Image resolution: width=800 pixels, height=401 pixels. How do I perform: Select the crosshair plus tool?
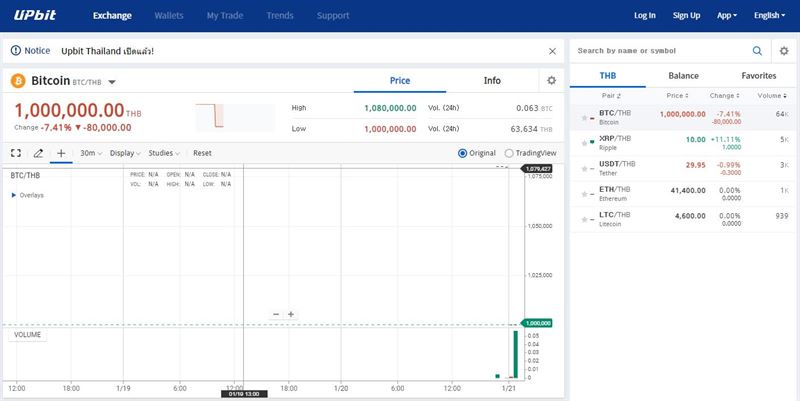61,153
